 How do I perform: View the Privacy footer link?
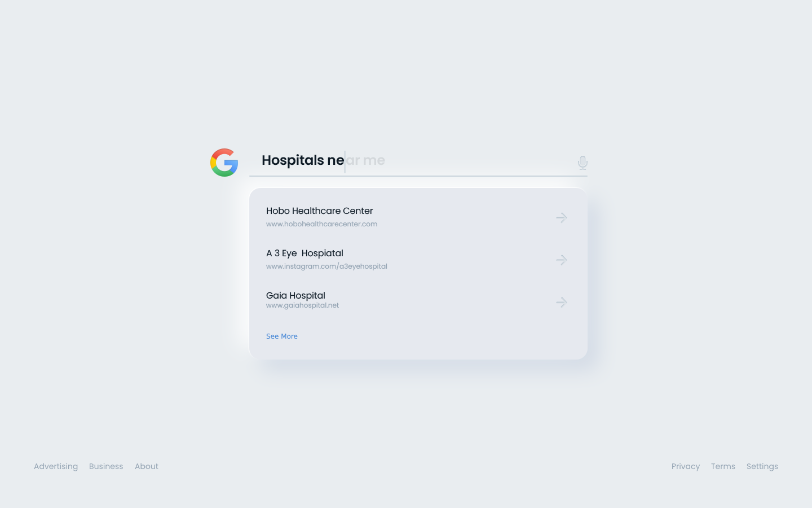685,466
